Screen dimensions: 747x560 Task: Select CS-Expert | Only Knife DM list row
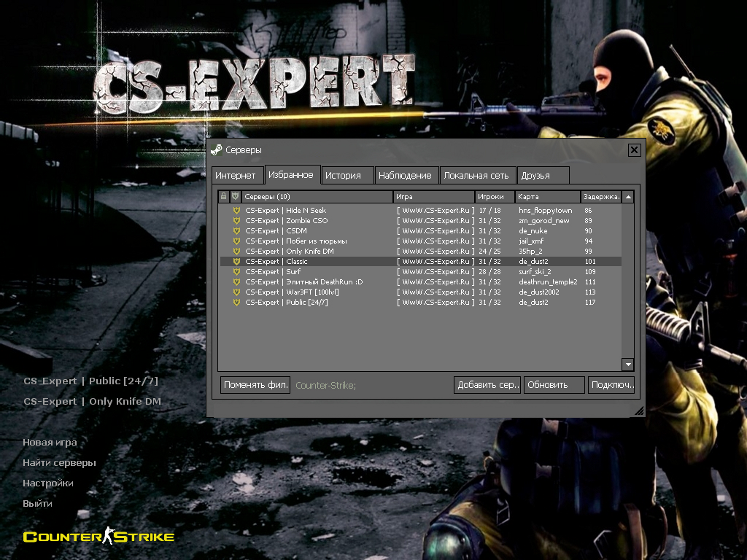(x=421, y=252)
